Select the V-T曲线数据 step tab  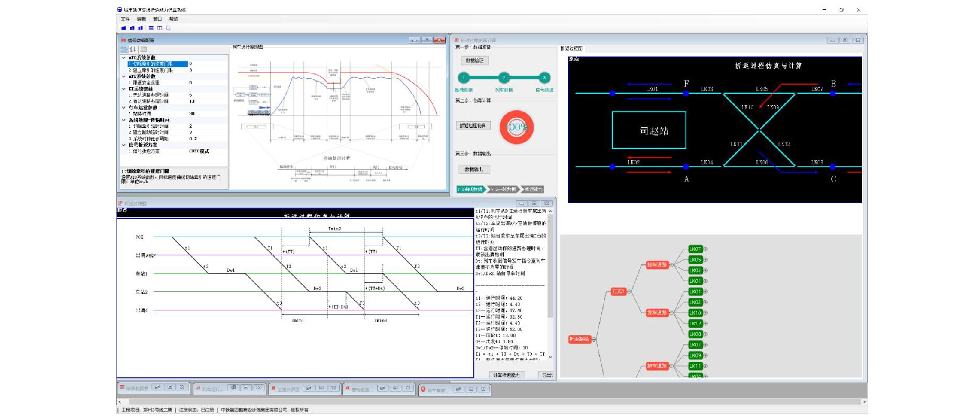[x=471, y=189]
